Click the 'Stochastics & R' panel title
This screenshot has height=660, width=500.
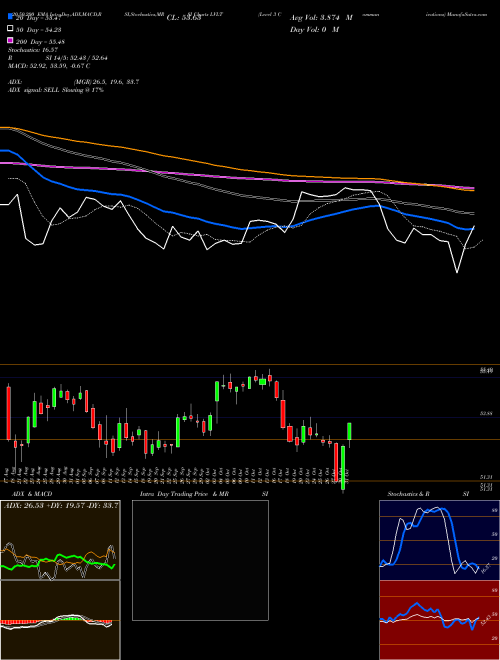pyautogui.click(x=408, y=494)
